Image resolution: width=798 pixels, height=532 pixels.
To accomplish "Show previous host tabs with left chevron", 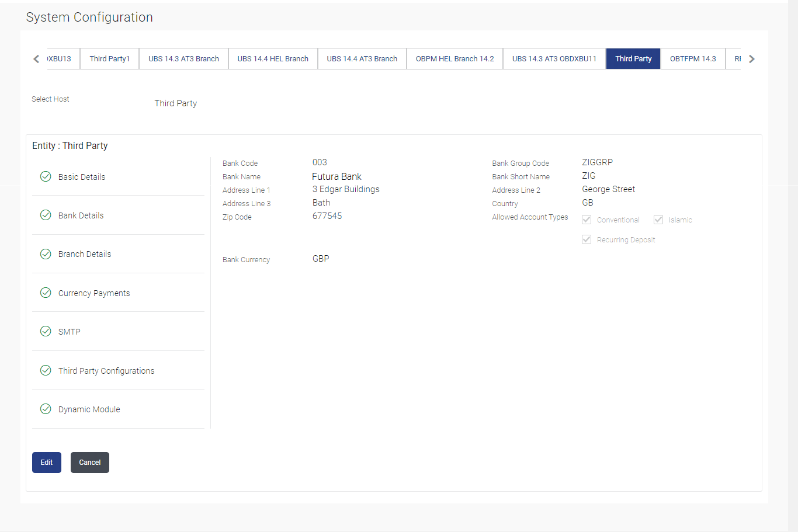I will [36, 59].
